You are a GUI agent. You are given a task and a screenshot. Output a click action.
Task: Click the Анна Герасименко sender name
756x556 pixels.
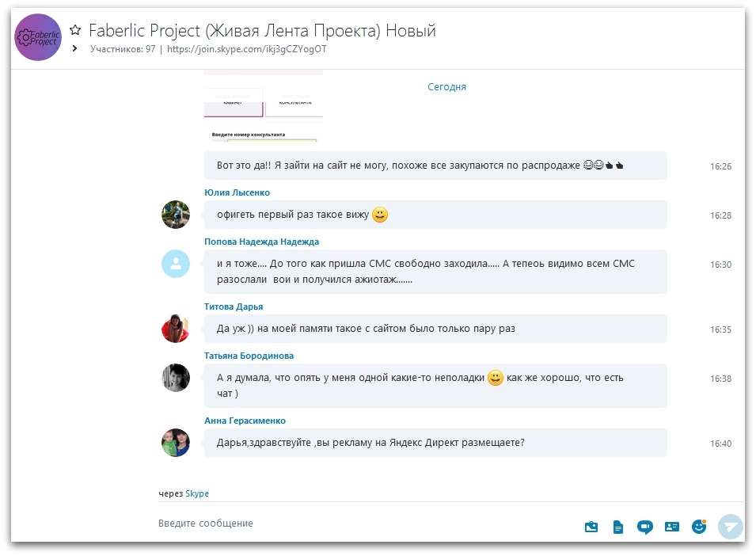(245, 421)
